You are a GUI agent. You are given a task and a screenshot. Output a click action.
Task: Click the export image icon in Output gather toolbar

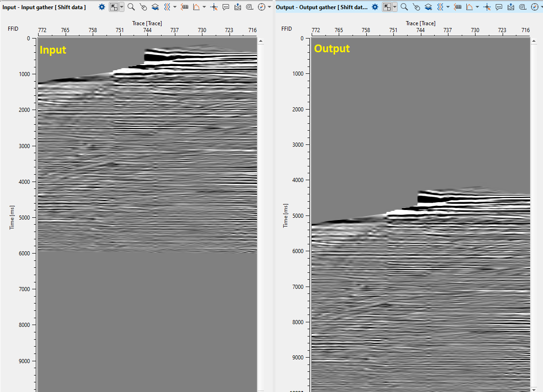pyautogui.click(x=511, y=7)
